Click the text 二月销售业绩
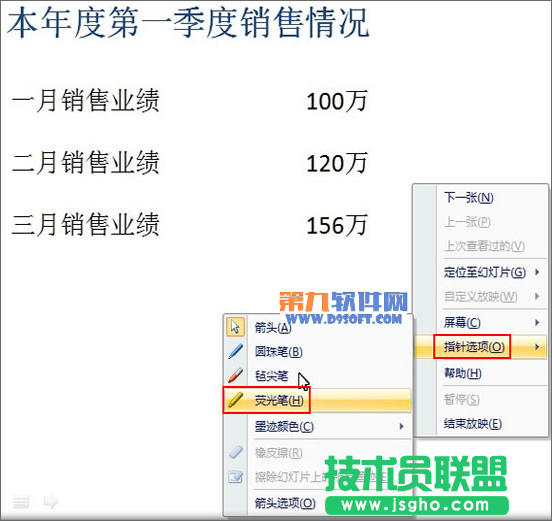Image resolution: width=552 pixels, height=521 pixels. coord(86,162)
